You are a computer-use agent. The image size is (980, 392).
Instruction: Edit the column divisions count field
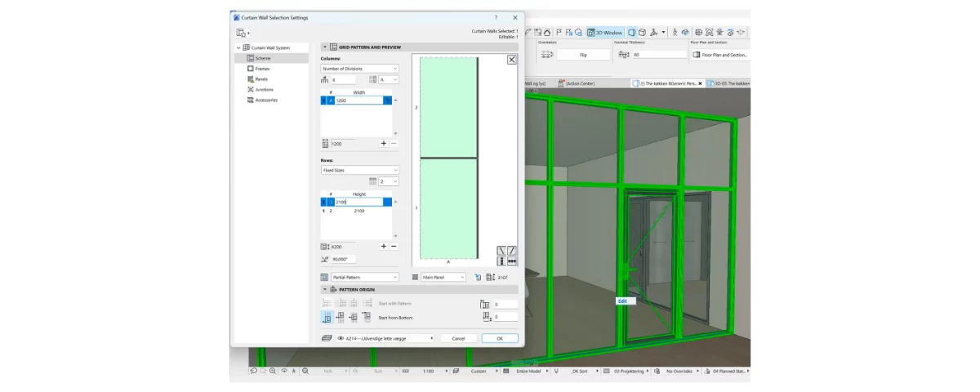tap(344, 80)
